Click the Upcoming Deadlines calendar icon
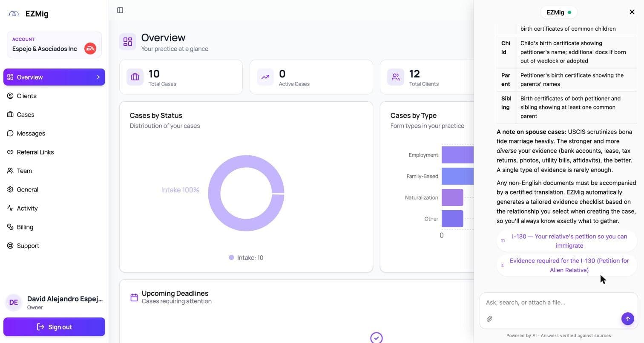Image resolution: width=644 pixels, height=343 pixels. [134, 297]
